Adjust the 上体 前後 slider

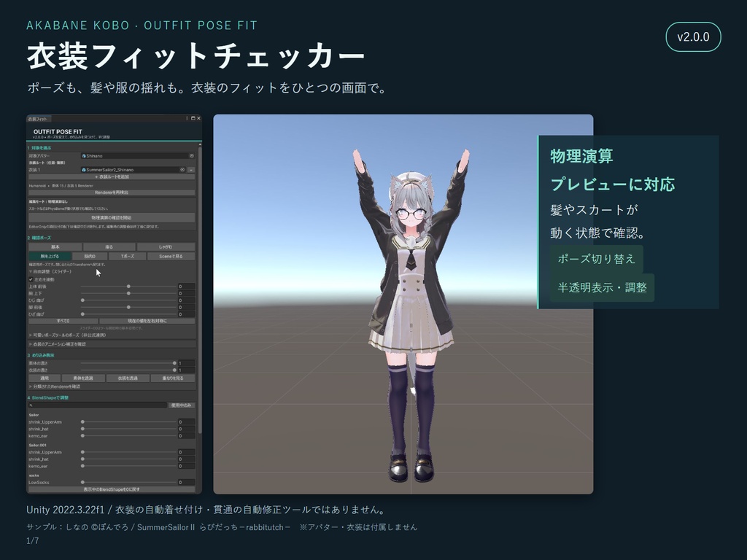(128, 287)
